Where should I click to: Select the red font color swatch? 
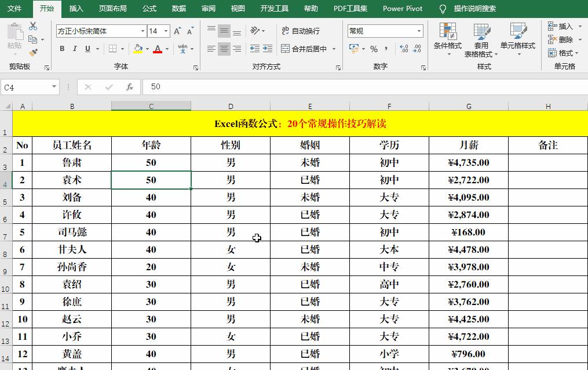click(158, 53)
